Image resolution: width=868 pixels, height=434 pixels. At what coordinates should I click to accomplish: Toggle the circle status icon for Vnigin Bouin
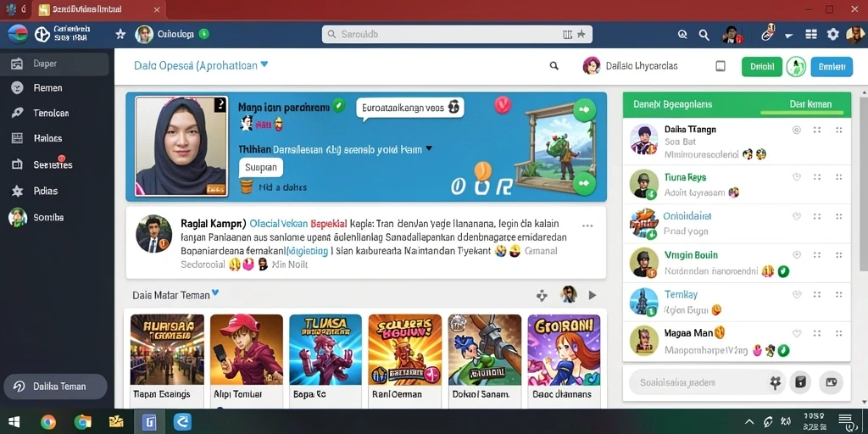(797, 254)
